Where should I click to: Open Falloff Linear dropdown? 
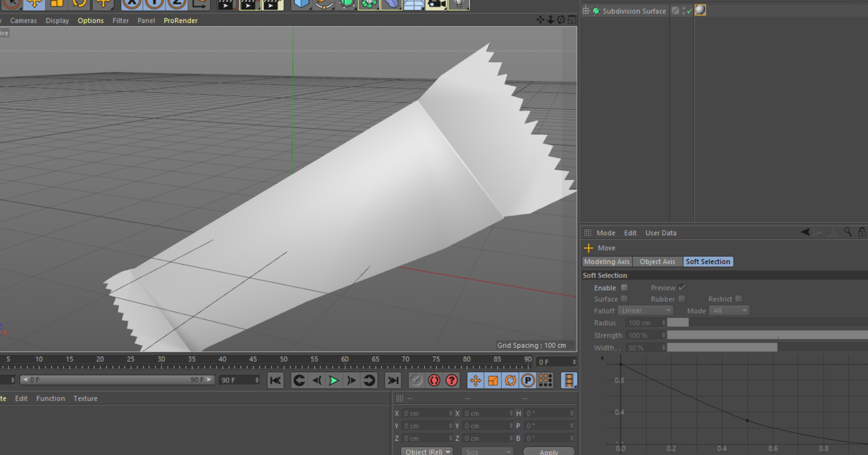(x=645, y=311)
